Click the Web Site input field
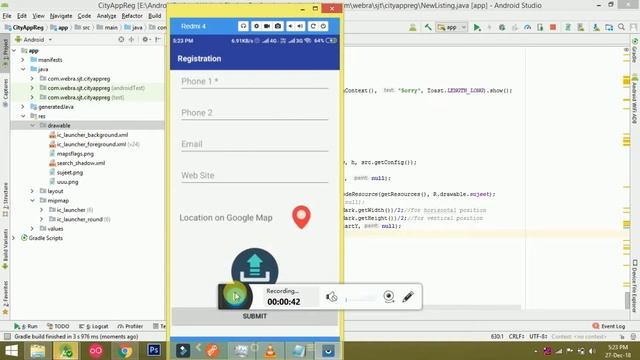 tap(254, 176)
